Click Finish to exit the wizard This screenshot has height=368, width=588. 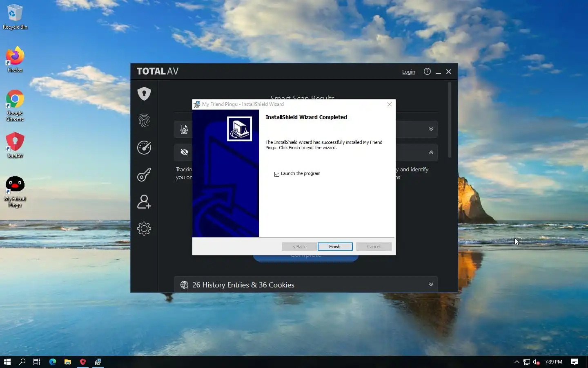(x=335, y=247)
